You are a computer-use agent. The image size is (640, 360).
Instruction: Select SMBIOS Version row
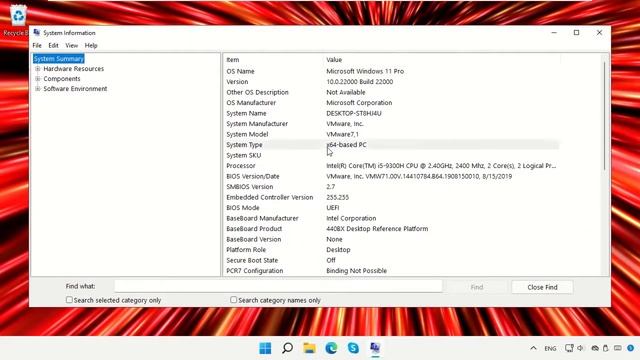392,187
